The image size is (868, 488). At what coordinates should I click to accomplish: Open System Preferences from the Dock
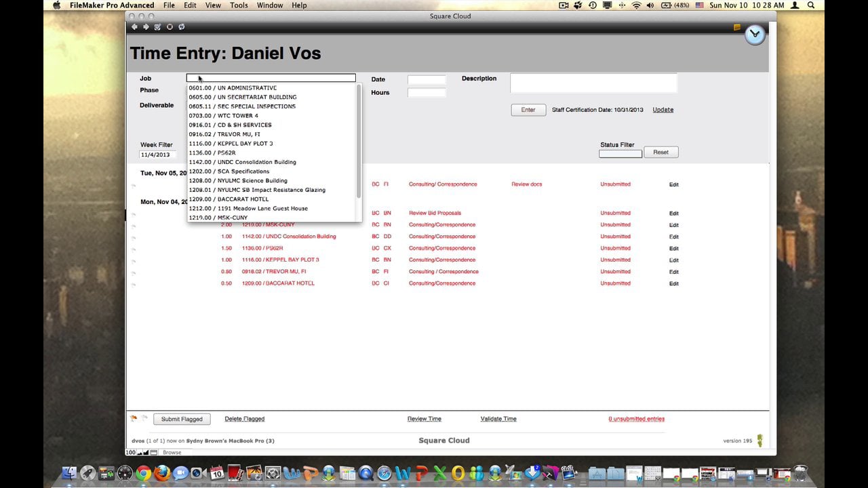[273, 473]
